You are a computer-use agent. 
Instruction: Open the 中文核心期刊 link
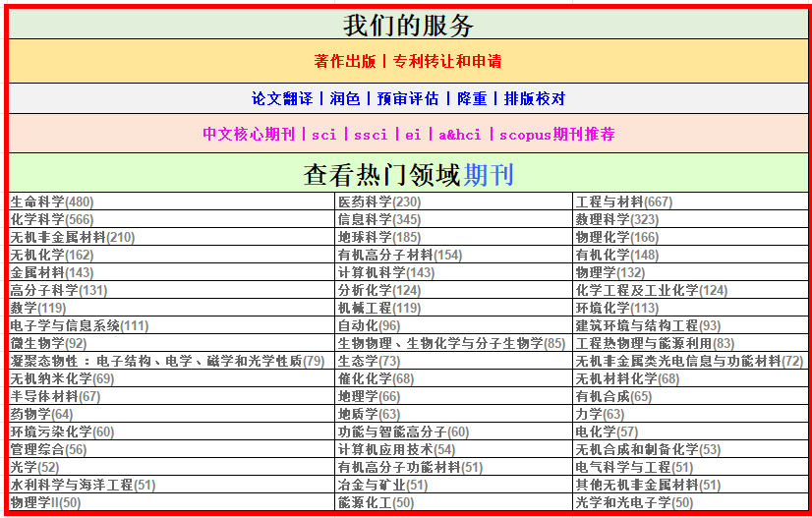tap(249, 134)
